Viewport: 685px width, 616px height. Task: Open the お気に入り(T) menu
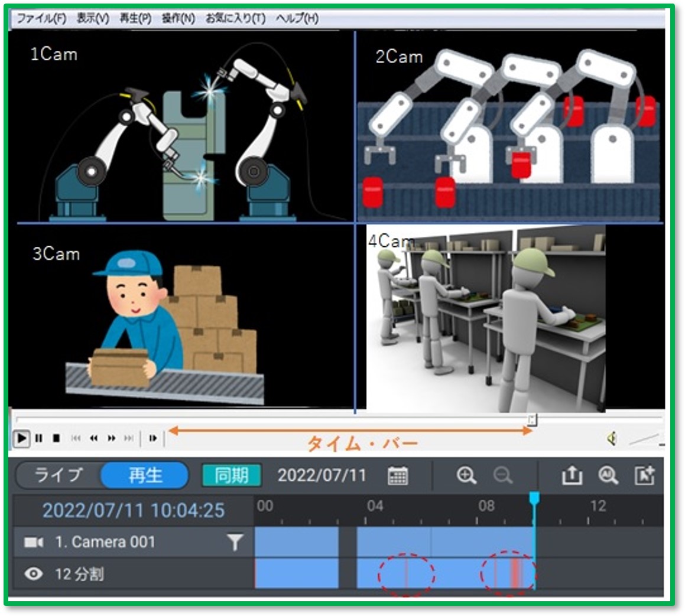click(x=235, y=18)
